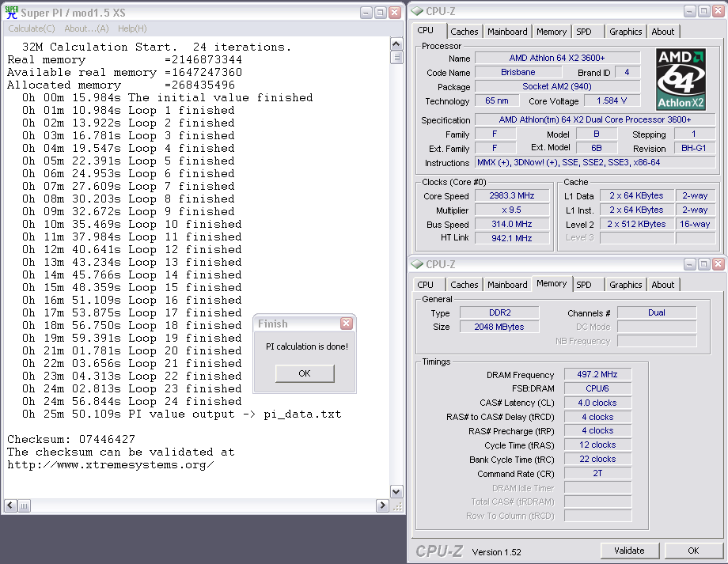Maximize the Super PI window
This screenshot has height=564, width=728.
[x=381, y=13]
